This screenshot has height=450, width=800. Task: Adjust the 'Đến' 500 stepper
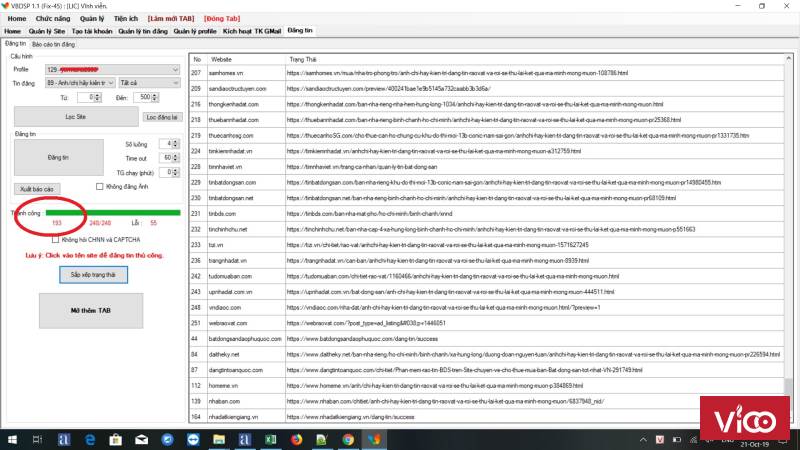(x=155, y=97)
